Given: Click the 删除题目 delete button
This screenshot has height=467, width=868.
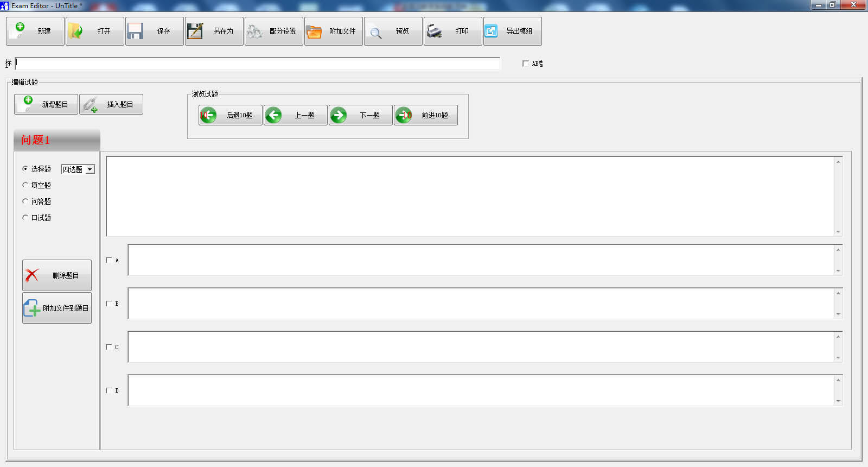Looking at the screenshot, I should click(57, 275).
